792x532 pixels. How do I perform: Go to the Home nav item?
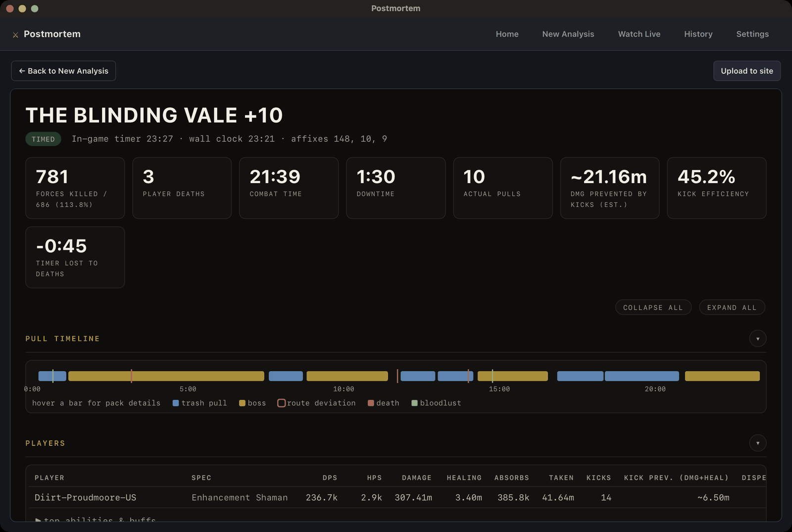pyautogui.click(x=507, y=34)
